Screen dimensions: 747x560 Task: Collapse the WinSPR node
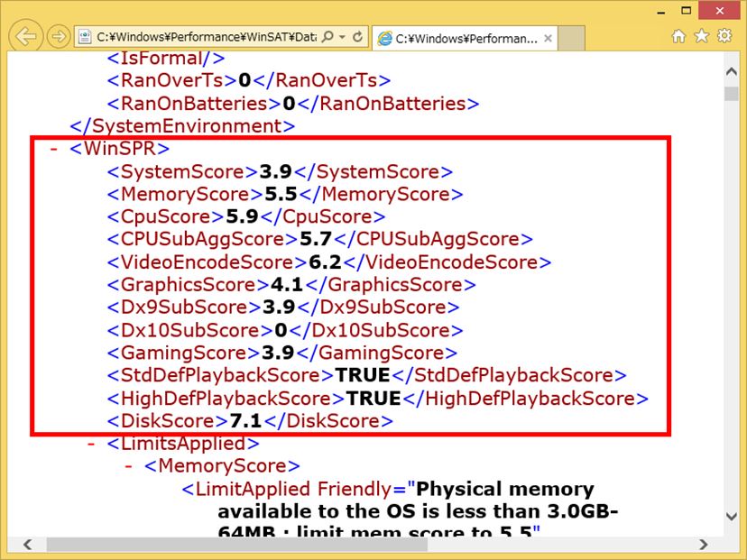54,149
